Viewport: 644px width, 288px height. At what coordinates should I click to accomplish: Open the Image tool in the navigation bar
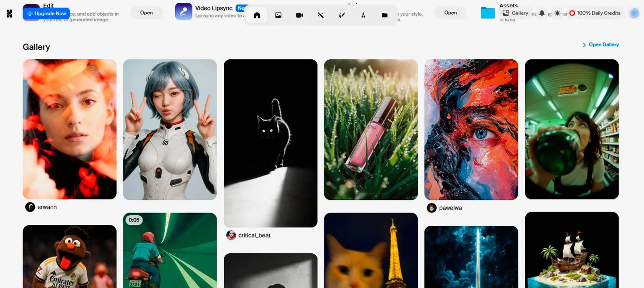278,15
